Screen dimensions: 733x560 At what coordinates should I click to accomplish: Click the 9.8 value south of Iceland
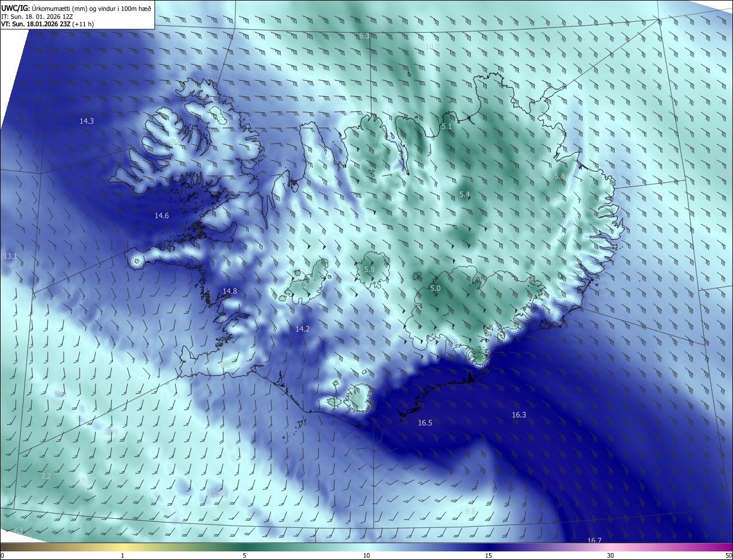[470, 511]
